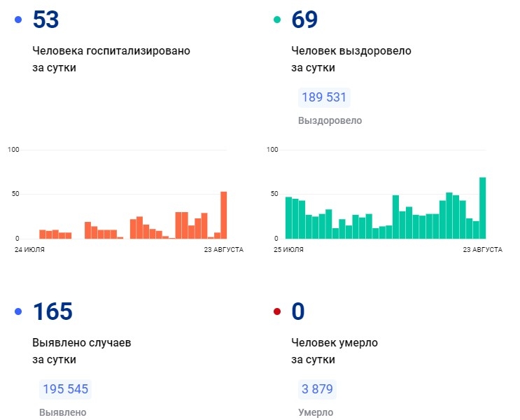
Task: Click the Выздоровело caption under the badge
Action: coord(330,120)
